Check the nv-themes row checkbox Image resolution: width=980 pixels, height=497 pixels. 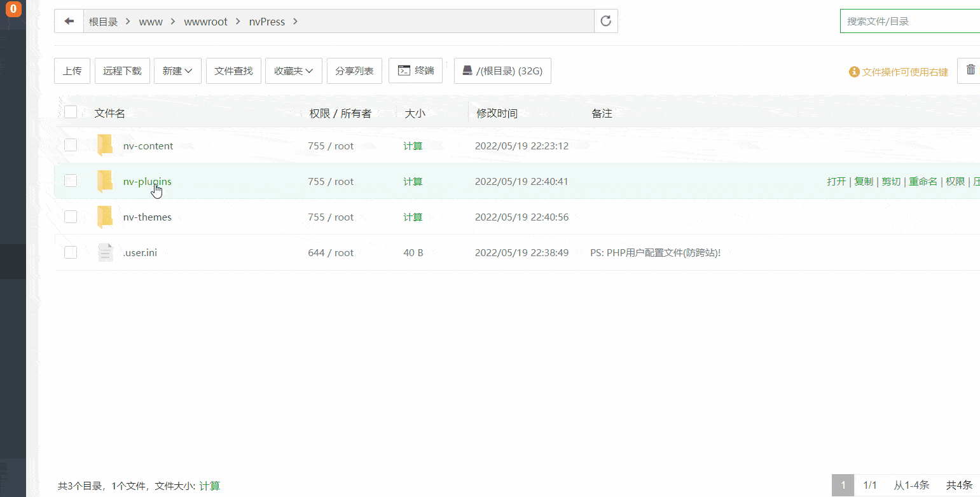[x=71, y=217]
